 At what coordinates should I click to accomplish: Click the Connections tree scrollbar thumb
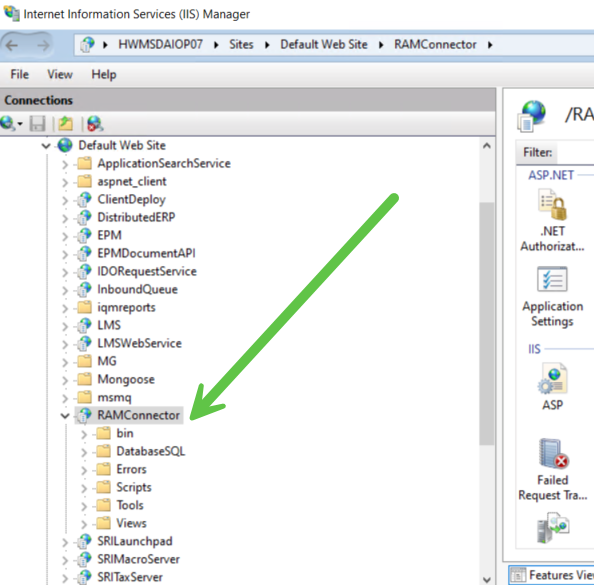(487, 324)
